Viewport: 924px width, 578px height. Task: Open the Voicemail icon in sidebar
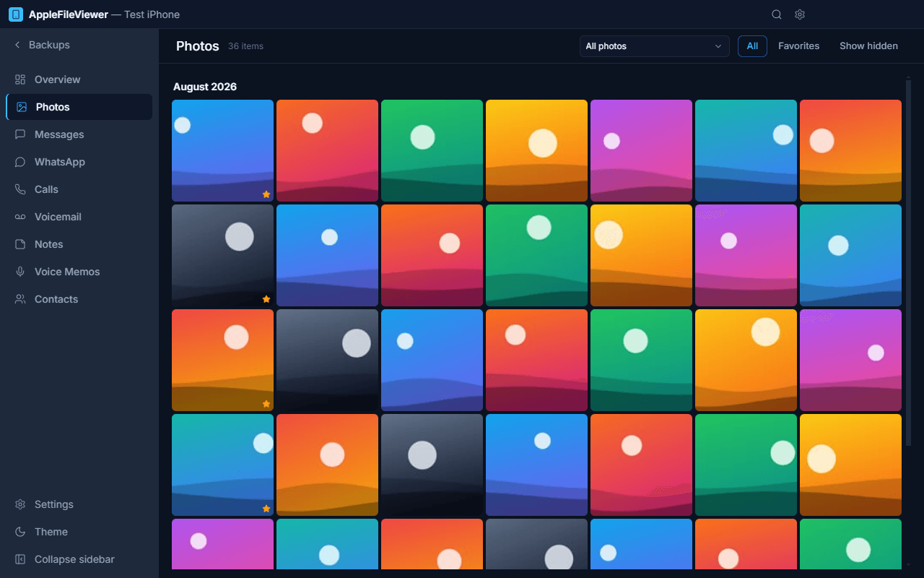20,217
